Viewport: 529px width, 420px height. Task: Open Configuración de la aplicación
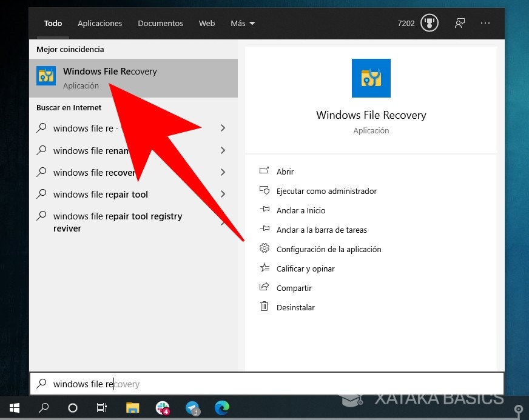[x=329, y=249]
